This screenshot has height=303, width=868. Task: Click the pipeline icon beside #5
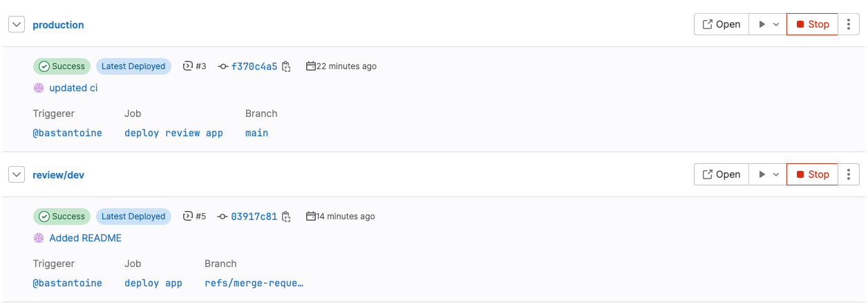point(187,217)
